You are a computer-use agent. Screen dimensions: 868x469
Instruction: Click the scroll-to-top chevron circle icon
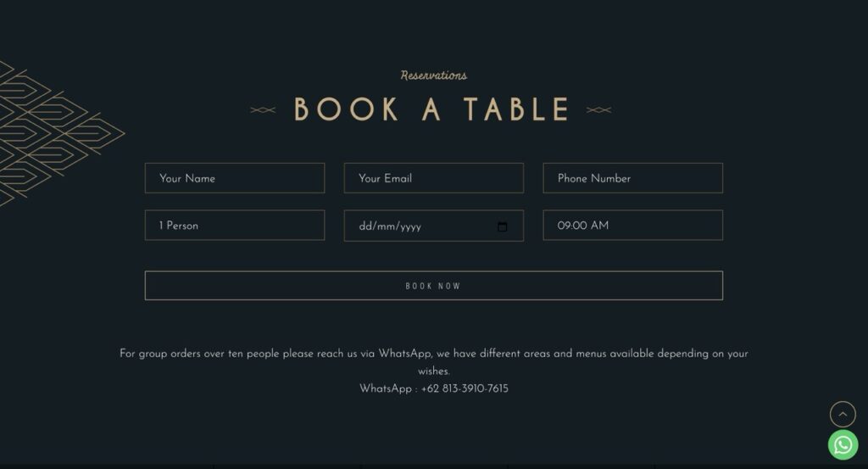click(843, 414)
